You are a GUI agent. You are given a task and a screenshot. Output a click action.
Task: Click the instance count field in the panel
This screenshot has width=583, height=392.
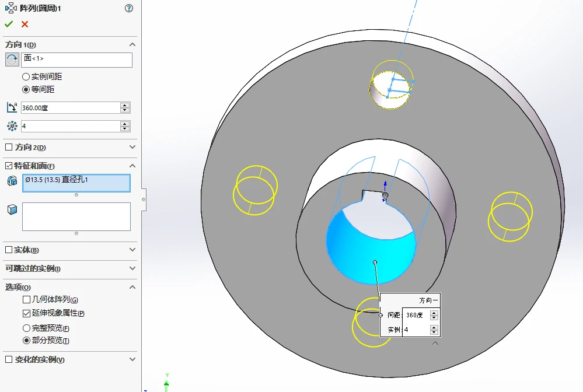[71, 127]
